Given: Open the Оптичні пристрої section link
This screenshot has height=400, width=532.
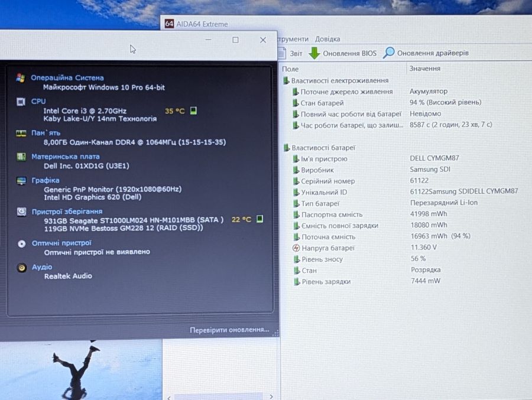Looking at the screenshot, I should pos(61,243).
